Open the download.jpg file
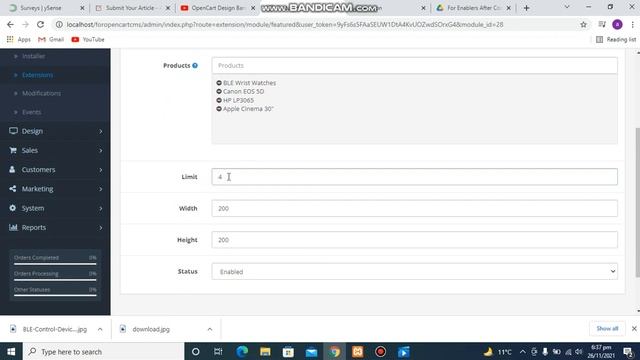 coord(151,329)
